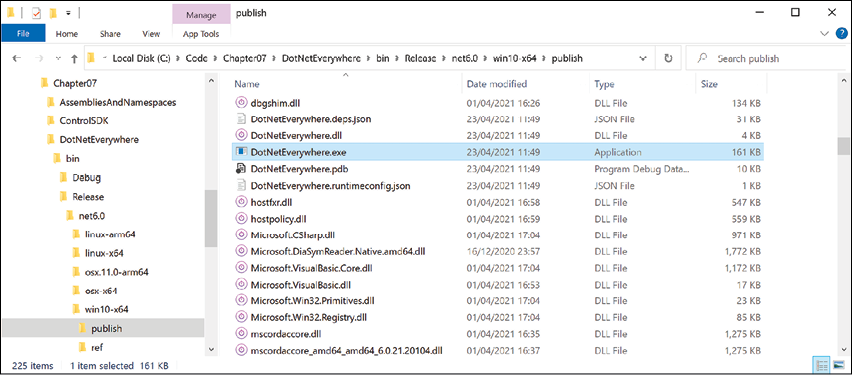
Task: Select the DotNetEverywhere.dll file name
Action: click(x=296, y=135)
